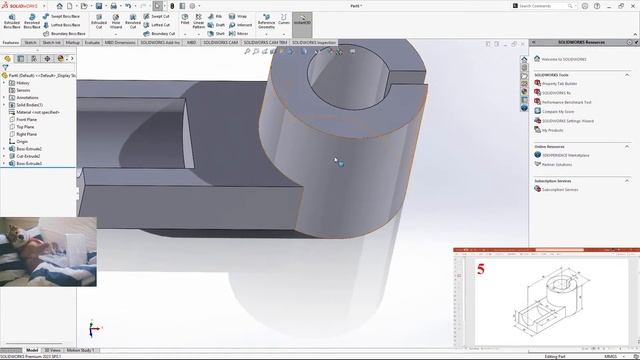This screenshot has width=640, height=360.
Task: Choose the Wrap feature tool
Action: 238,16
